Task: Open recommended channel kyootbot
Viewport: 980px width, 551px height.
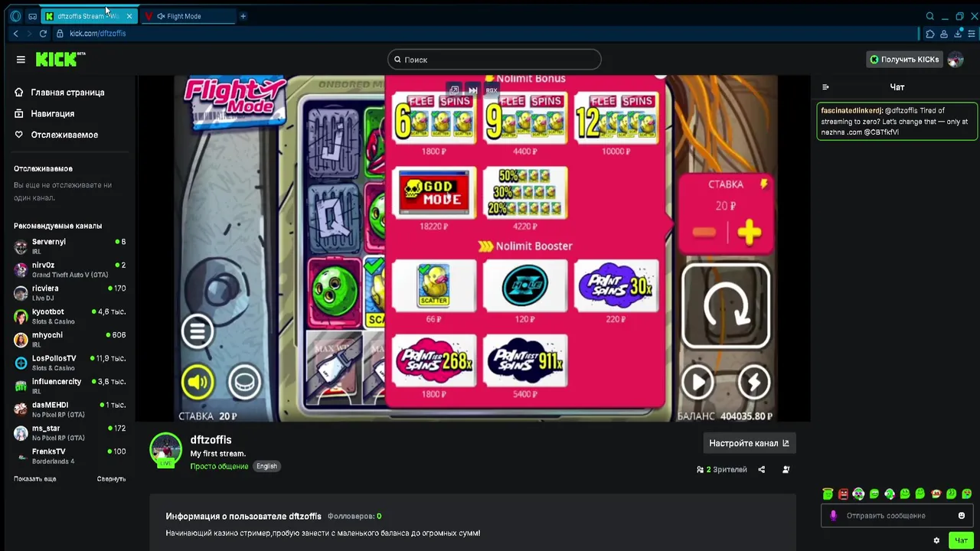Action: click(70, 316)
